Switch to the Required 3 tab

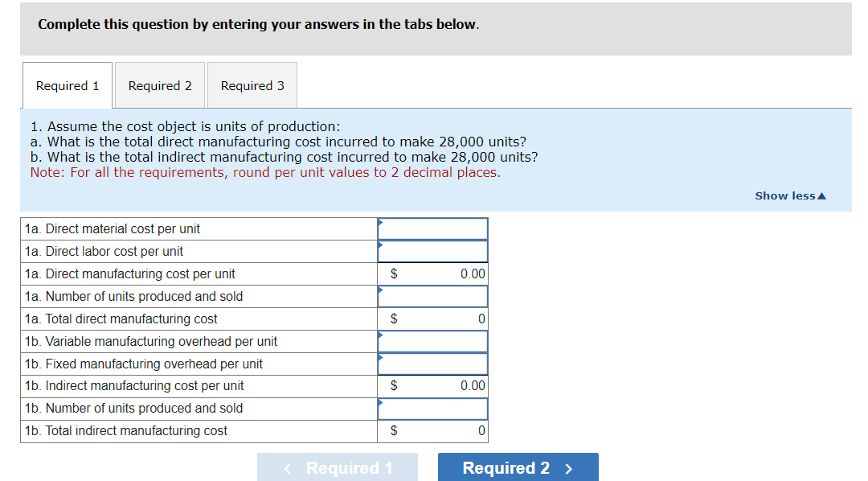pos(252,85)
